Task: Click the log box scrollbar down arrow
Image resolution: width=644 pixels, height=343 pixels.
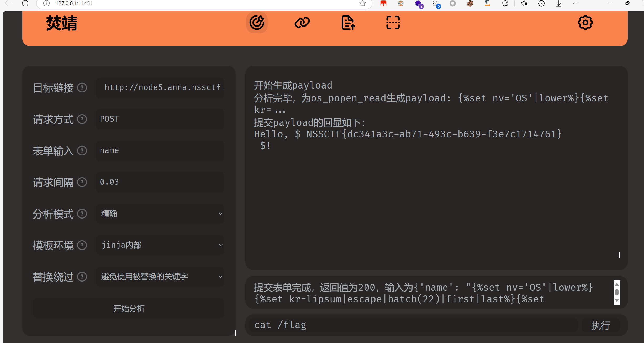Action: (x=617, y=300)
